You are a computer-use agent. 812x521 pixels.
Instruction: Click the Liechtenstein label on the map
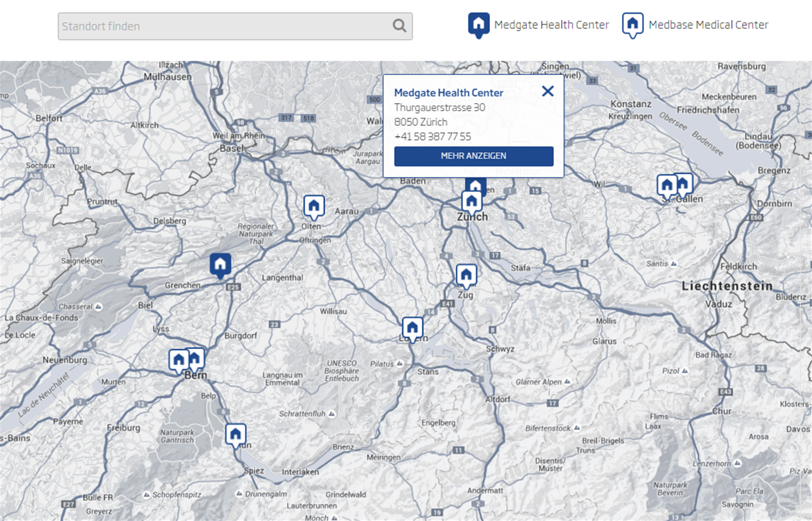pos(727,286)
